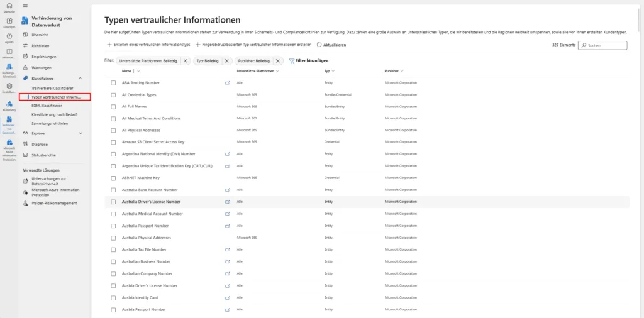Open the Agents icon in left rail
The height and width of the screenshot is (318, 644).
[x=9, y=36]
